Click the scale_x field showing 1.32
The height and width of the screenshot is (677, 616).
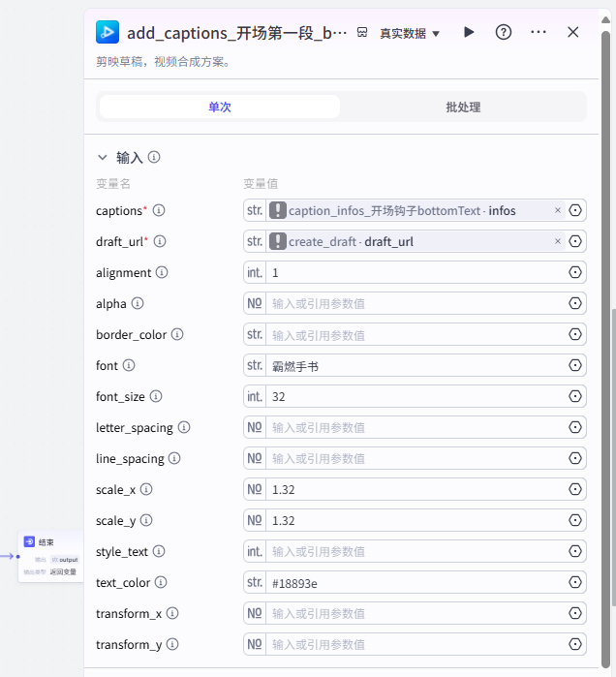(416, 489)
